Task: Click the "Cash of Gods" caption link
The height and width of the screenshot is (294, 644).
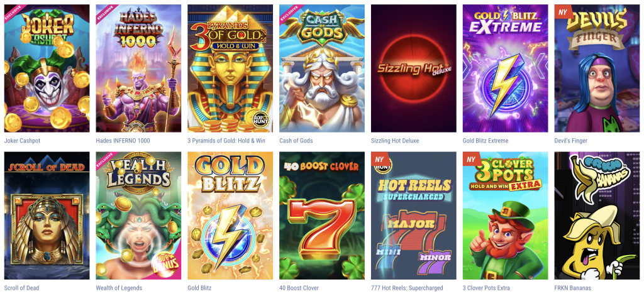Action: [x=296, y=141]
